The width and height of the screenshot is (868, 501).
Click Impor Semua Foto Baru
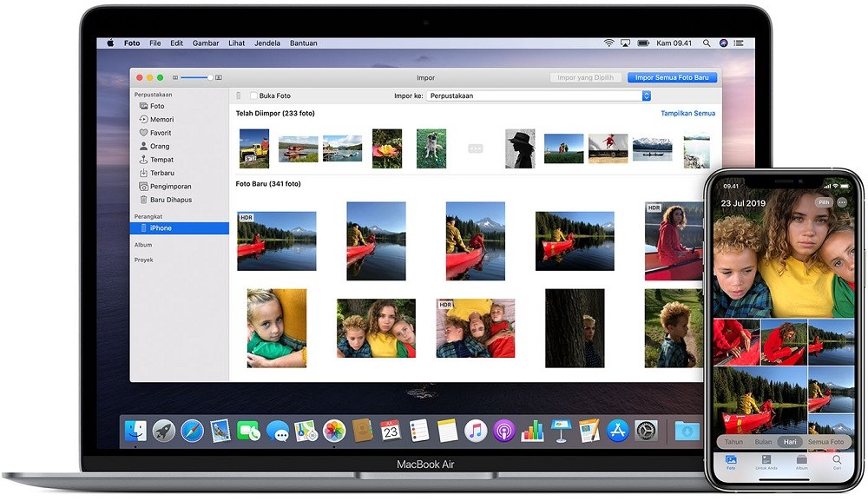(672, 77)
